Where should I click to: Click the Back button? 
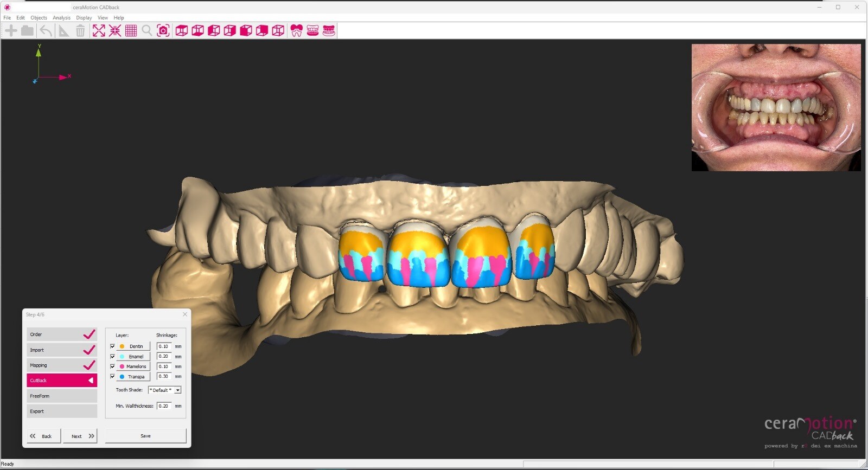pos(44,436)
